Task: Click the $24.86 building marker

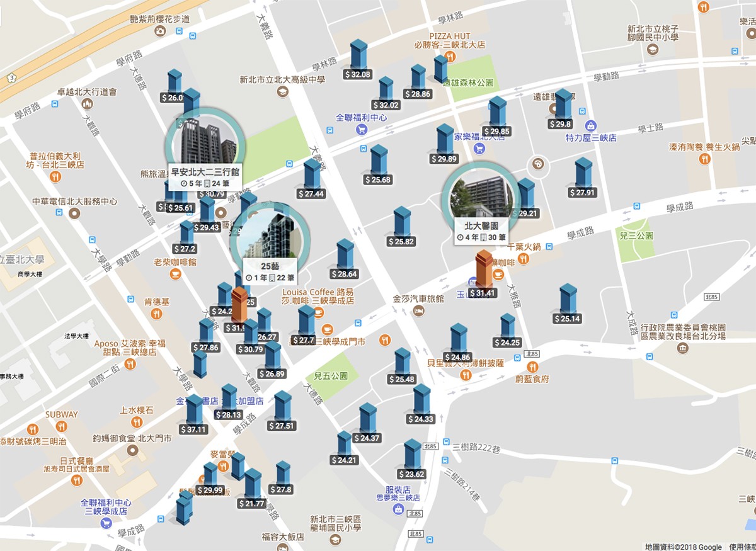Action: [x=458, y=343]
